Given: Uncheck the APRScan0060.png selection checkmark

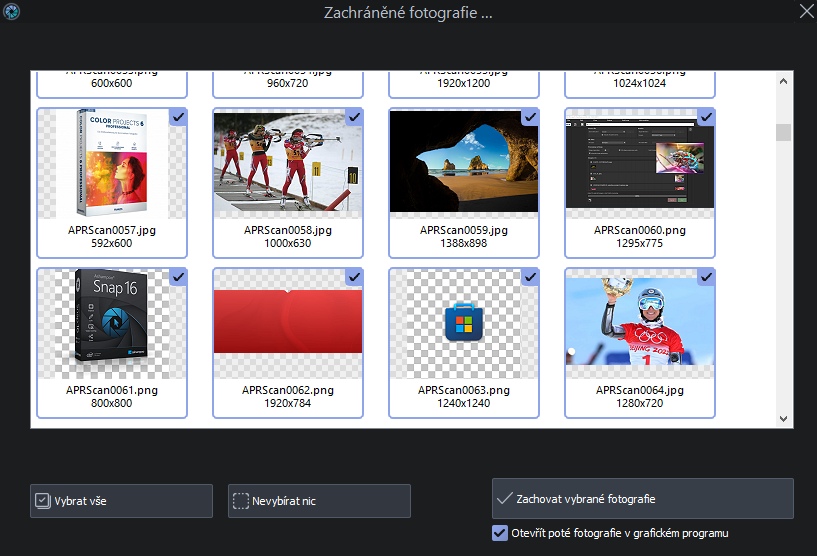Looking at the screenshot, I should pos(706,117).
